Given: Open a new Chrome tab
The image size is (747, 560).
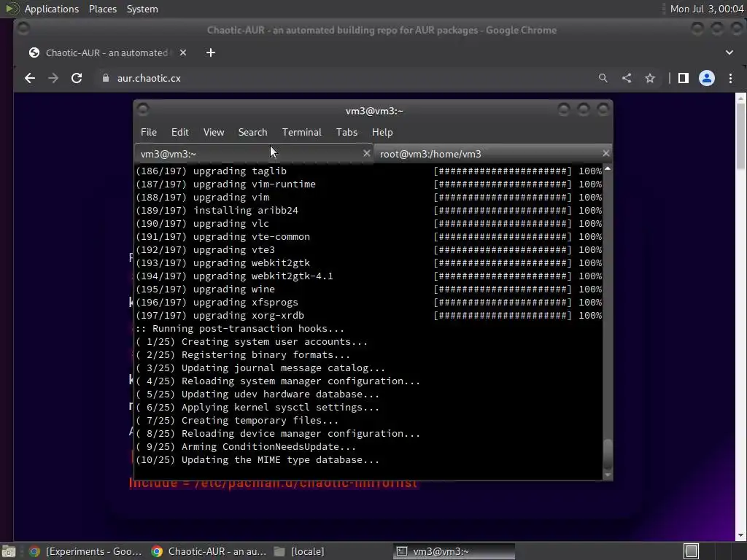Looking at the screenshot, I should [211, 52].
